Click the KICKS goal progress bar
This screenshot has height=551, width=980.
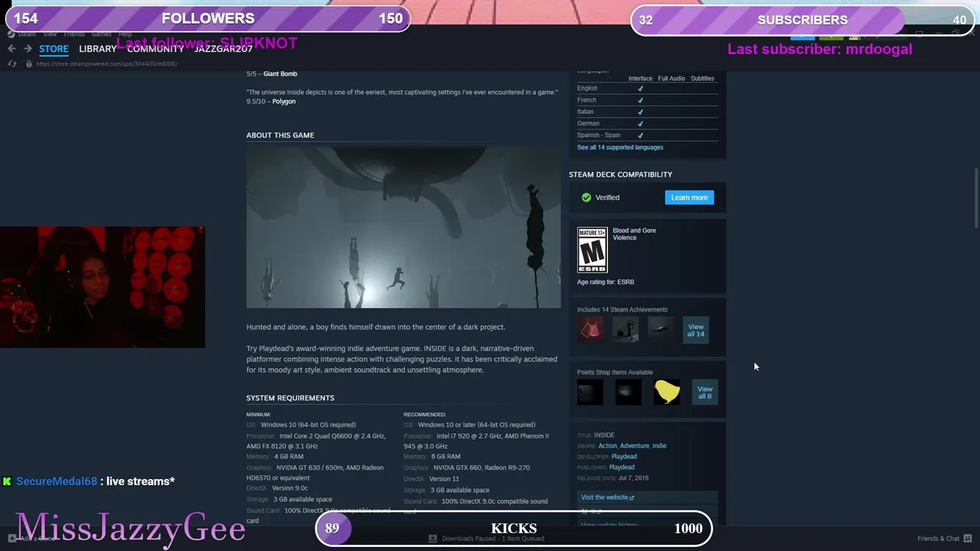click(x=514, y=528)
